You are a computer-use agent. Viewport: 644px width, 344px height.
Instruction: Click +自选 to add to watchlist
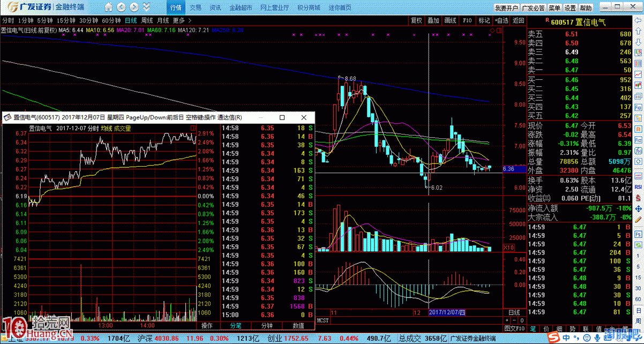click(x=501, y=20)
